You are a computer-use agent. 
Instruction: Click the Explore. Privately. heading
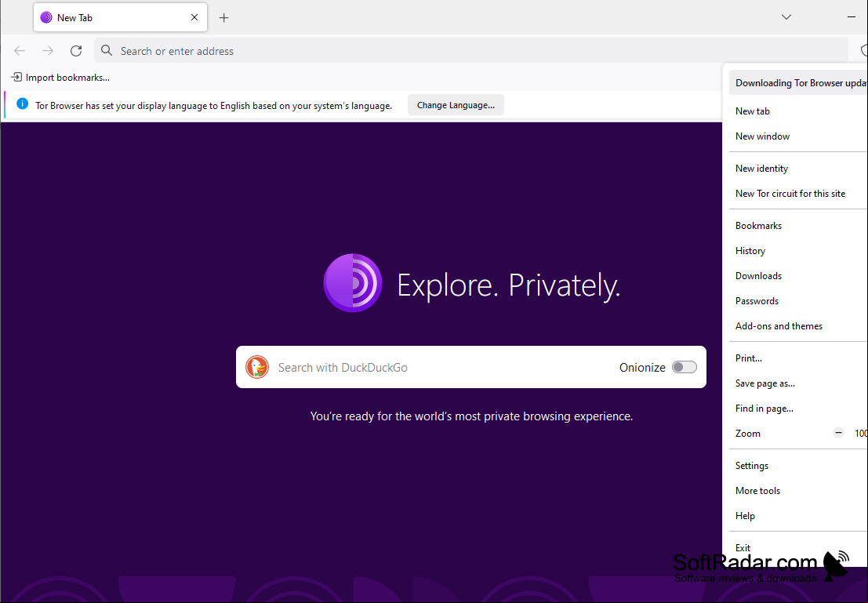pyautogui.click(x=509, y=285)
